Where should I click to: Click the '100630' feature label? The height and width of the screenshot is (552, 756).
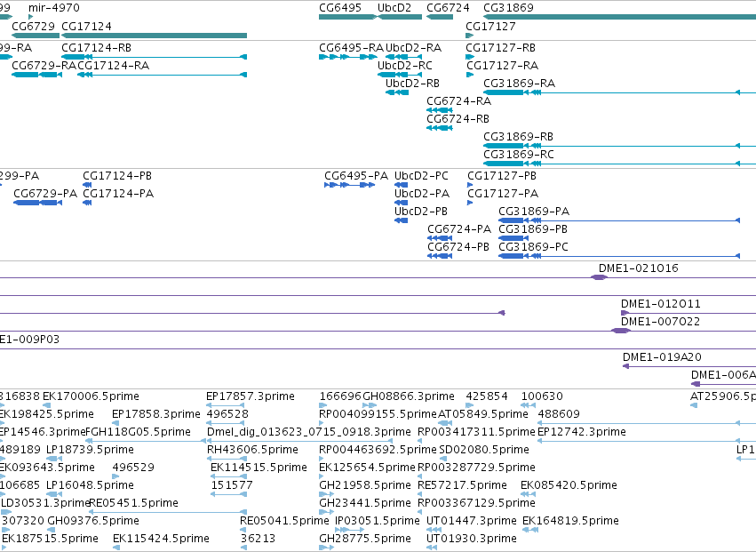click(x=542, y=396)
